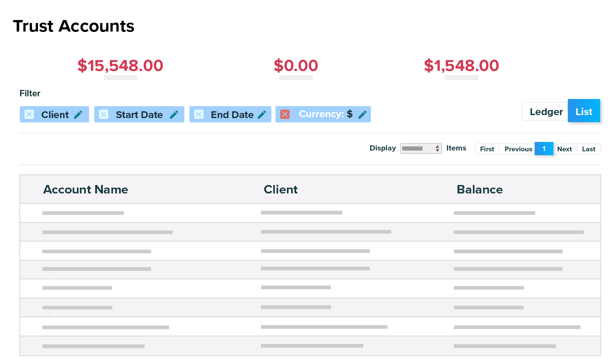The image size is (615, 364).
Task: Clear the End Date filter X icon
Action: [199, 114]
